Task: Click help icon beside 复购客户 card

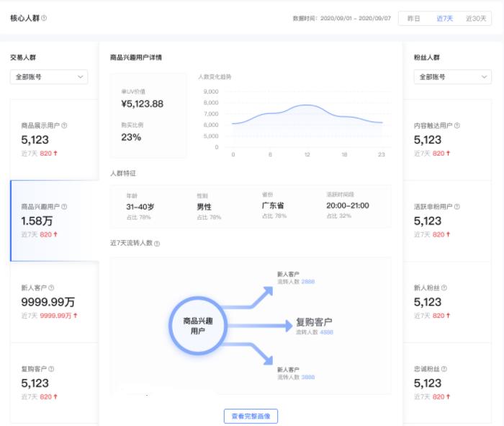Action: click(x=52, y=369)
